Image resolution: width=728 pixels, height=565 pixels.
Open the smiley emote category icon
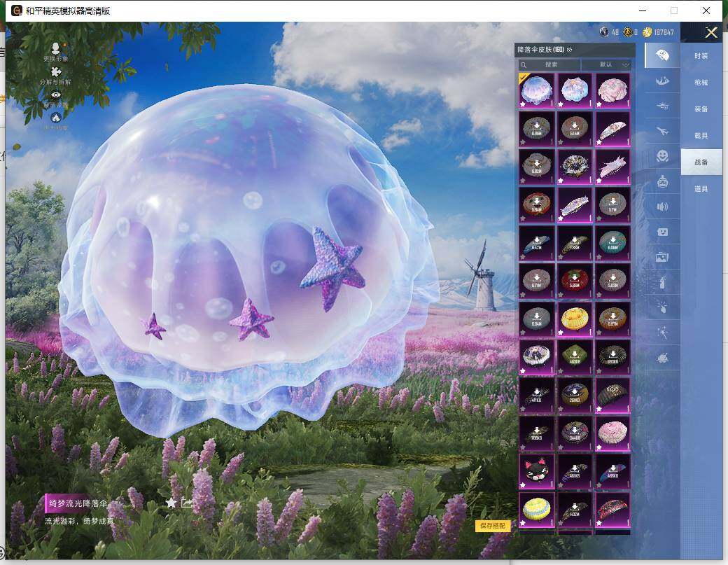point(661,155)
